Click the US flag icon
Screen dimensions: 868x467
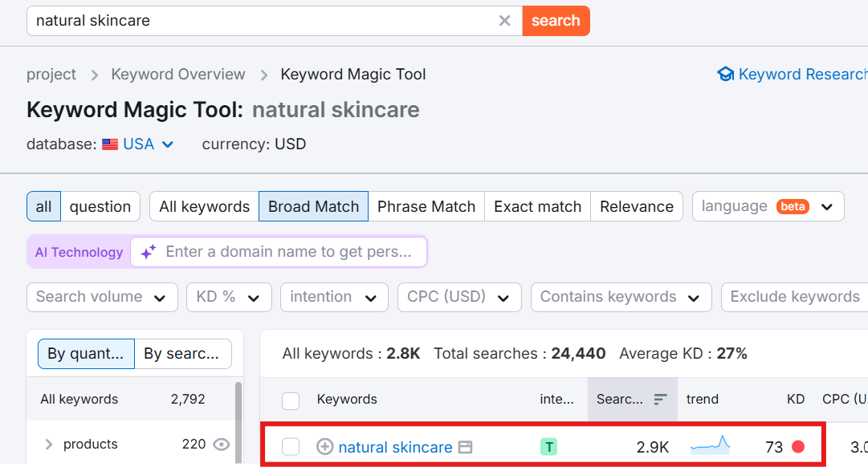pos(110,144)
